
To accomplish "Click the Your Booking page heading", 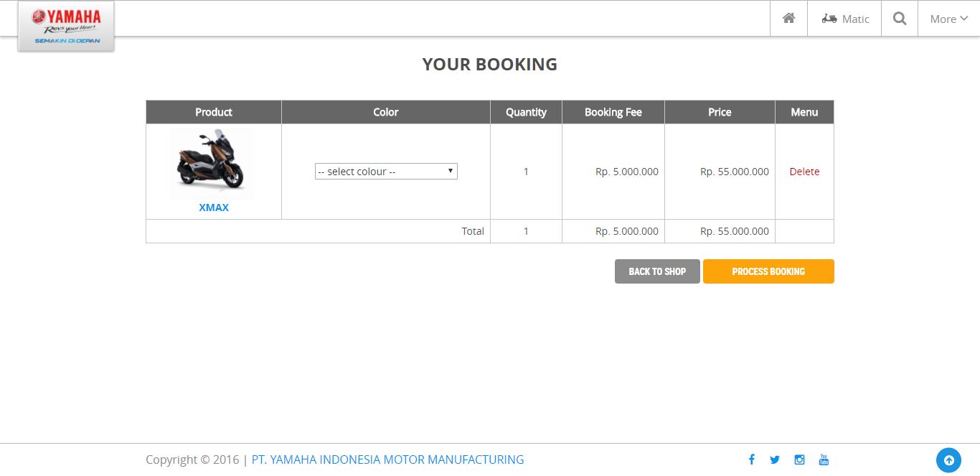I will pos(489,65).
